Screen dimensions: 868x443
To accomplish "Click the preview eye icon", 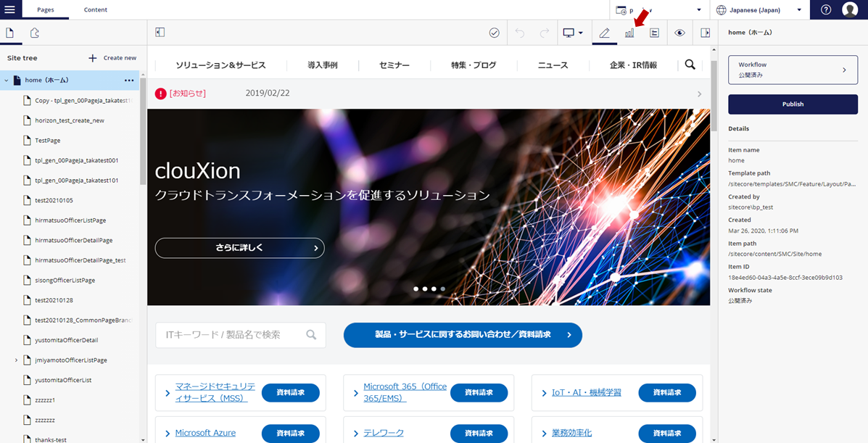I will click(679, 33).
